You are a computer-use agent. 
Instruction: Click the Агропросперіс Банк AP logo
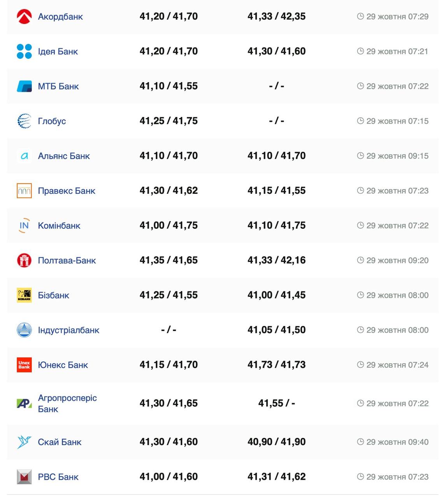click(x=24, y=403)
